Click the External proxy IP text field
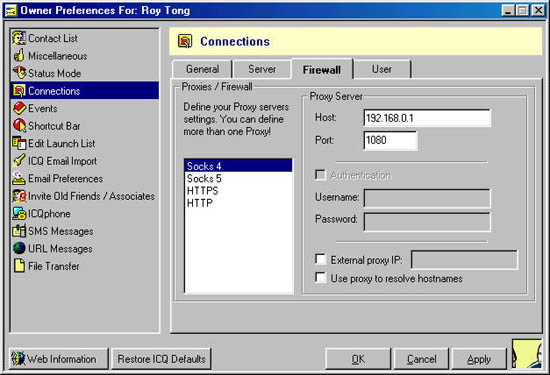 [x=464, y=260]
